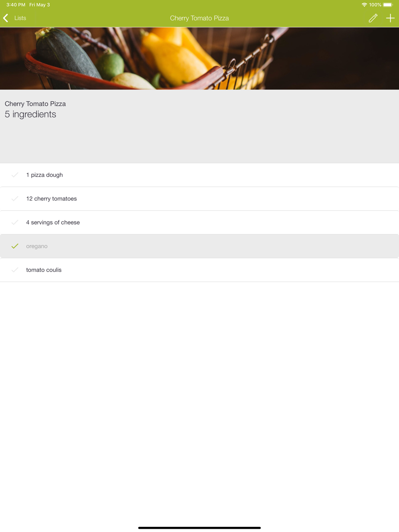Tap the Cherry Tomato Pizza navigation title
Viewport: 399px width, 532px height.
coord(199,18)
